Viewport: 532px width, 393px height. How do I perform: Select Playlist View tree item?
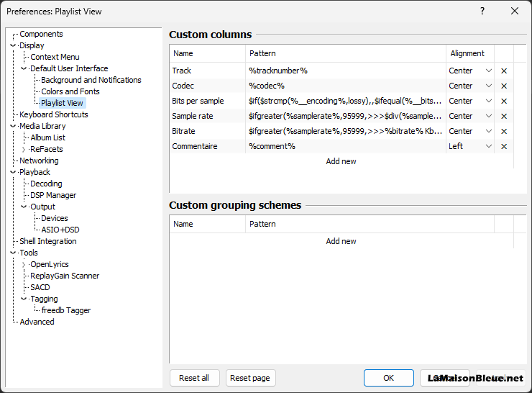pyautogui.click(x=62, y=103)
